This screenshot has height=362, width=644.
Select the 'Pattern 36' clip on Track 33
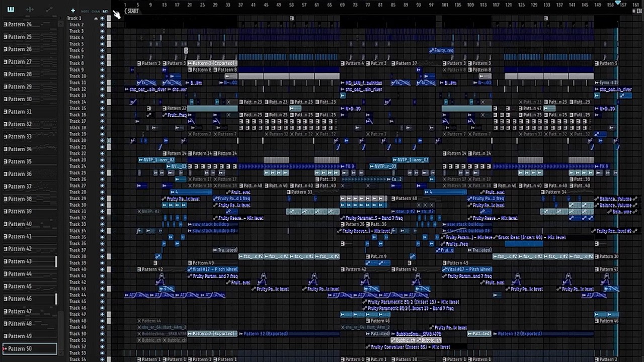353,224
